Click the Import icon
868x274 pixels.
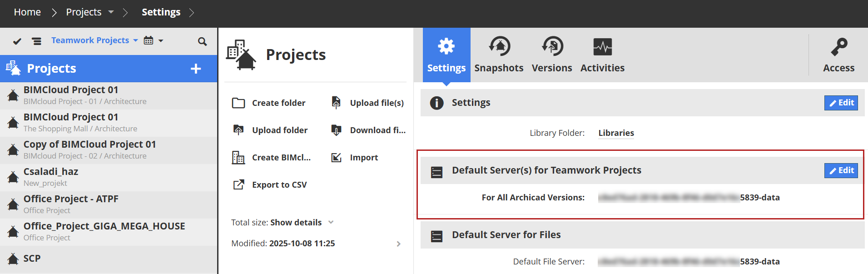(336, 158)
